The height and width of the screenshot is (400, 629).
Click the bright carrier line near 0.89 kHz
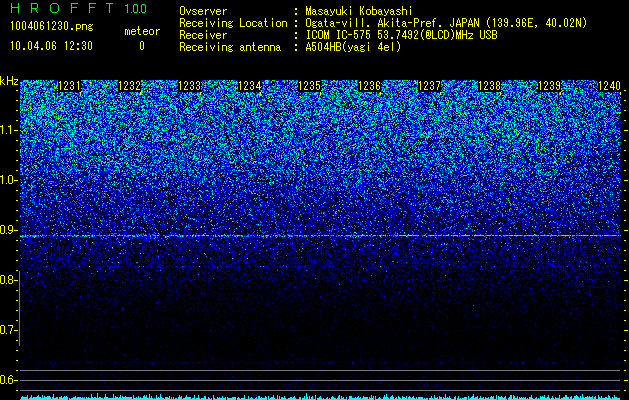click(320, 236)
